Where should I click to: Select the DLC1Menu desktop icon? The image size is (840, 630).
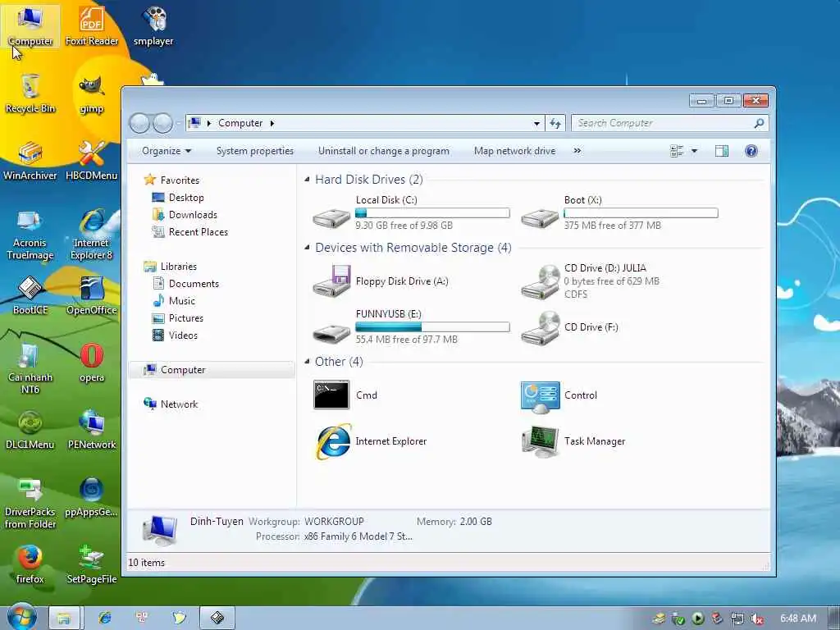[30, 430]
